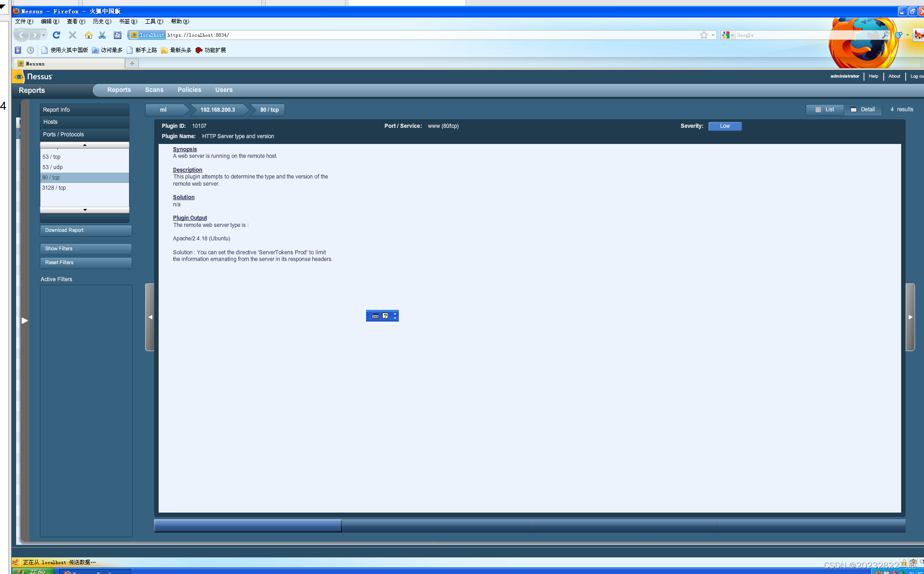924x574 pixels.
Task: Click the Download Report button
Action: [86, 230]
